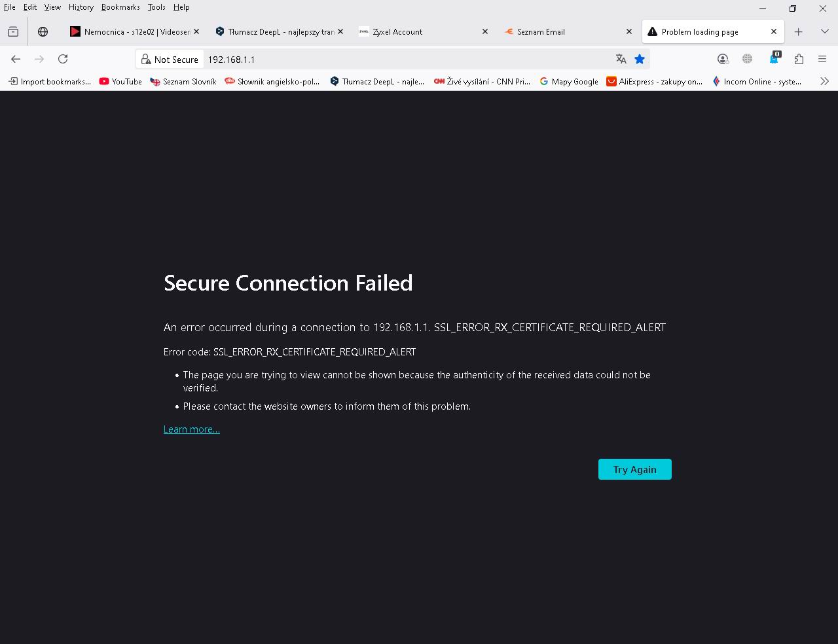This screenshot has height=644, width=838.
Task: Open the YouTube bookmark
Action: point(120,81)
